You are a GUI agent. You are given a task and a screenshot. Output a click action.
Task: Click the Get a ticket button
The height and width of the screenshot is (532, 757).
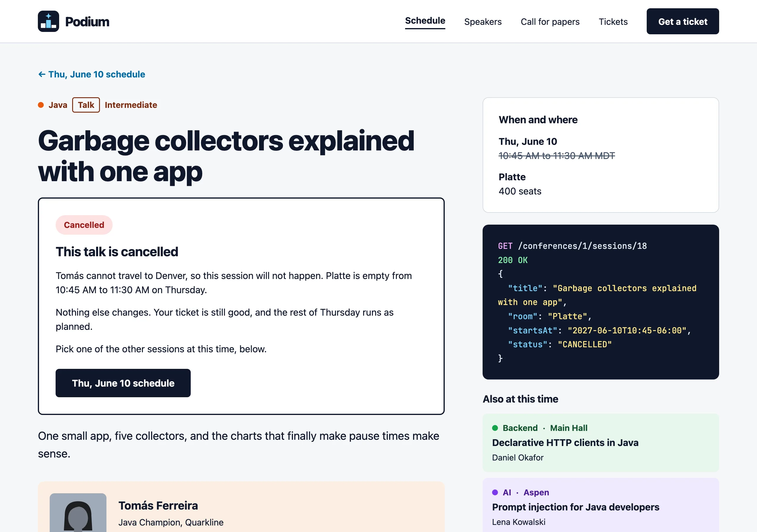point(682,21)
